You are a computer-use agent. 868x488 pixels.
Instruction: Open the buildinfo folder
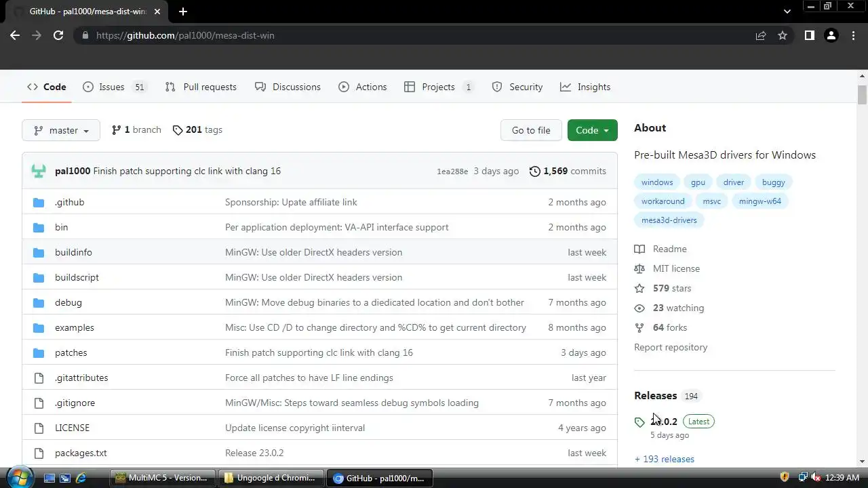click(73, 252)
